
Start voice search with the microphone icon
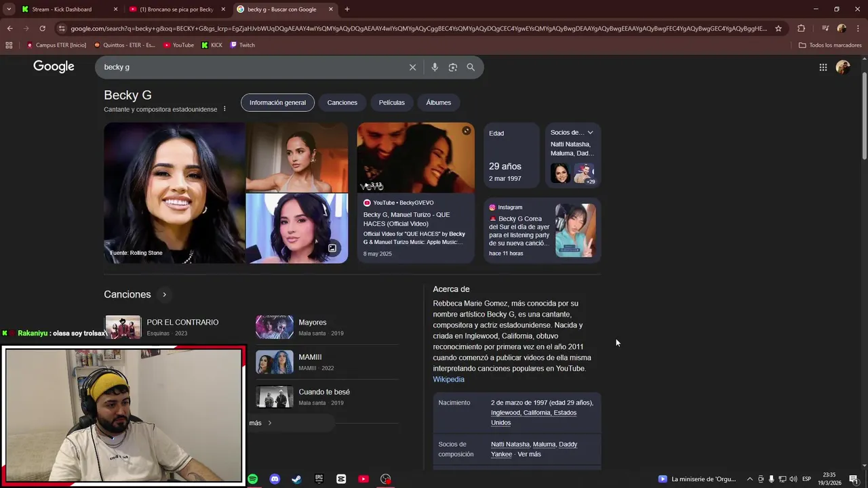coord(435,67)
